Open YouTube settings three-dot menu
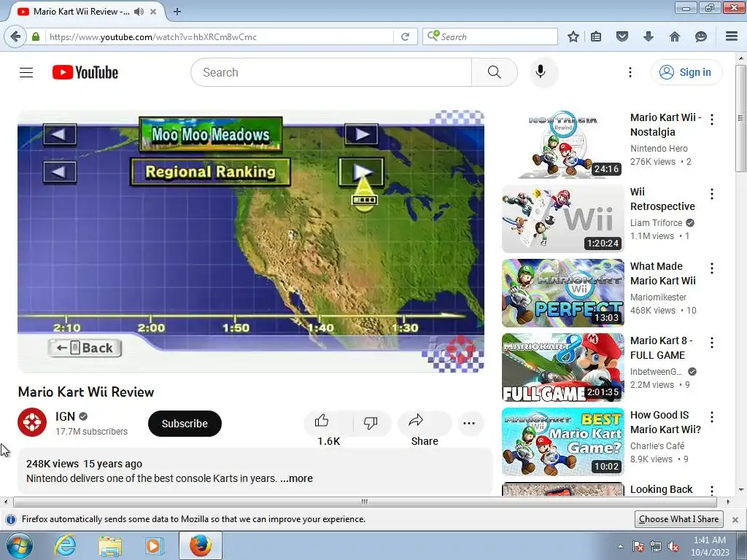The image size is (747, 560). click(x=630, y=72)
